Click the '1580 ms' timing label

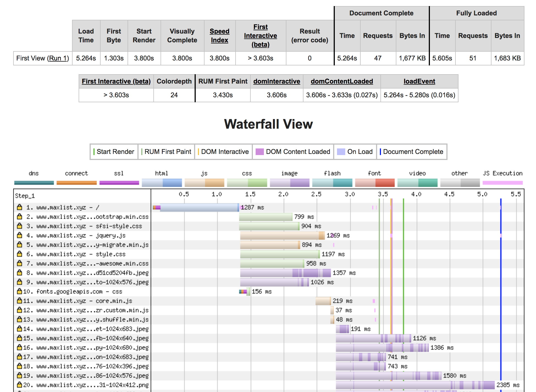[455, 376]
